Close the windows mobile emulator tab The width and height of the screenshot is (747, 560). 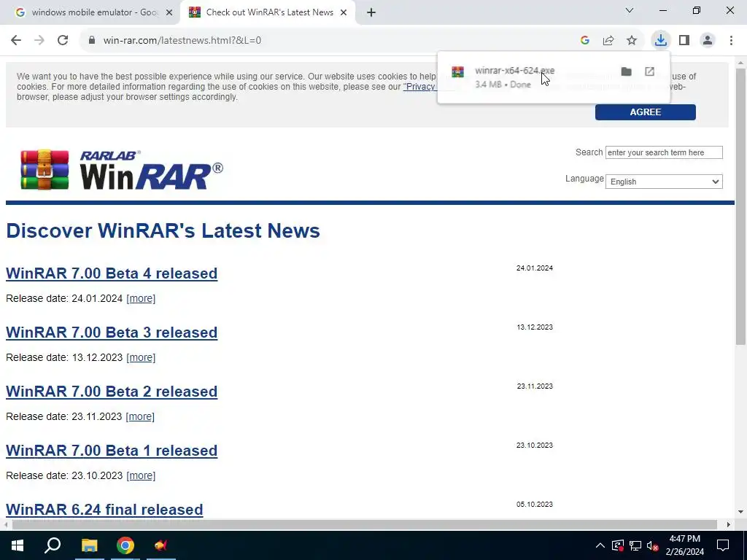pos(169,12)
